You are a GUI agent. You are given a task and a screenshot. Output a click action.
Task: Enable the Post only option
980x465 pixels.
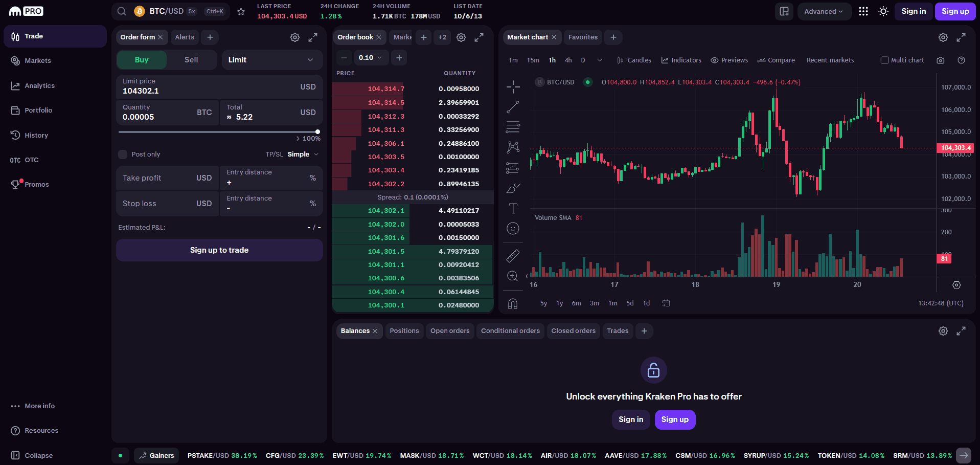[x=123, y=154]
